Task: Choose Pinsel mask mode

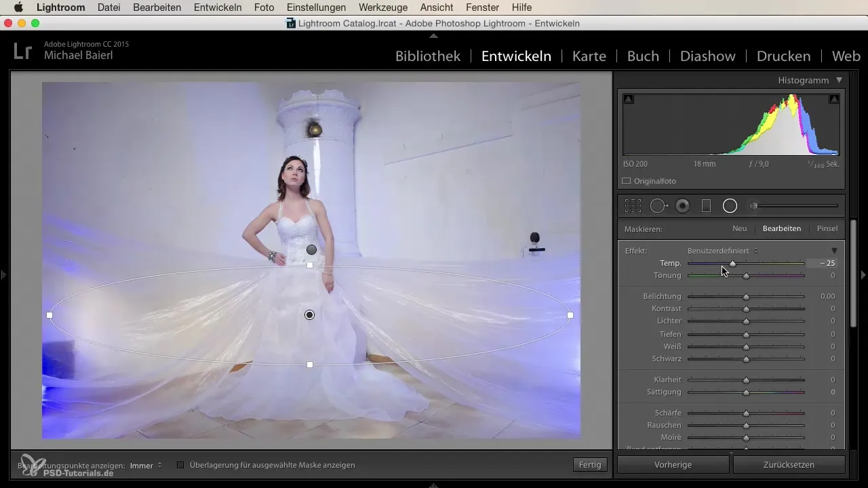Action: tap(827, 228)
